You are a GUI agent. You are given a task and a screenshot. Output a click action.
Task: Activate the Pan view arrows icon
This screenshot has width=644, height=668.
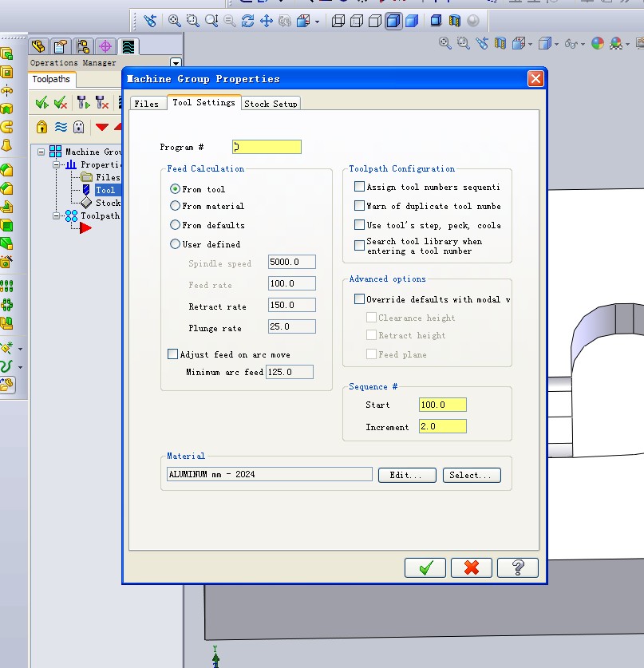pos(267,22)
